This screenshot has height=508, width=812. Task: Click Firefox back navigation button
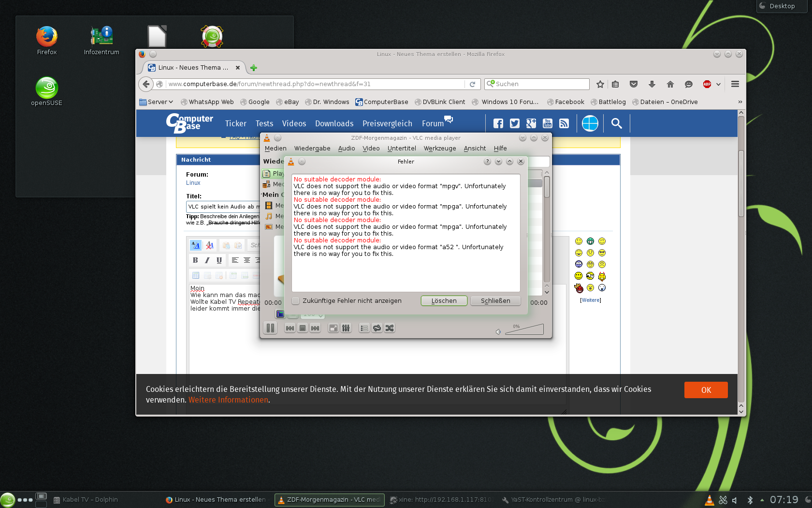tap(146, 84)
